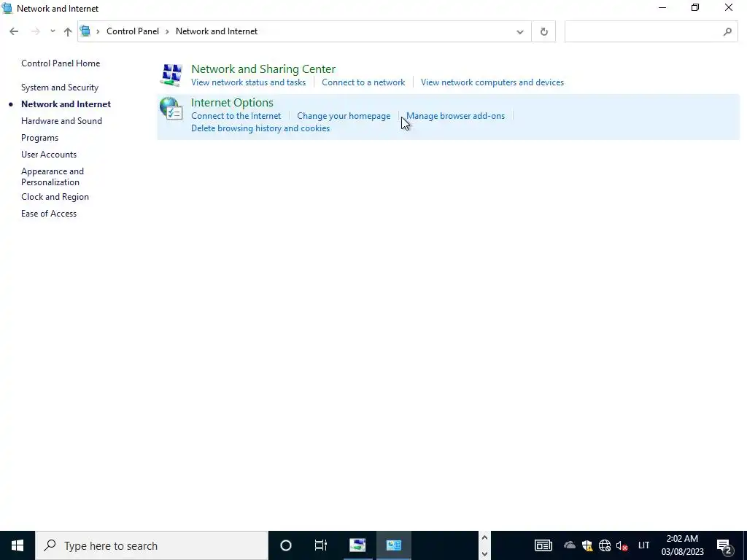Click Change your homepage
Screen dimensions: 747x560
344,116
